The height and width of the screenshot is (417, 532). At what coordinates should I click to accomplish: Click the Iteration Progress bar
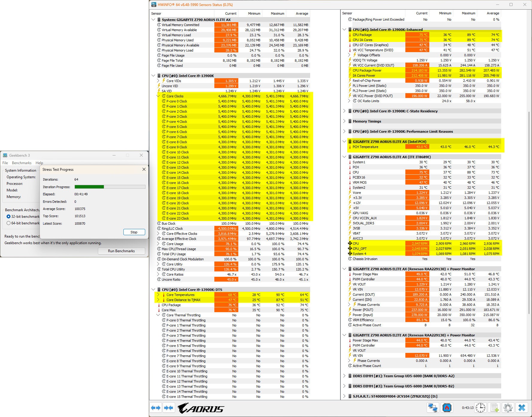coord(110,187)
